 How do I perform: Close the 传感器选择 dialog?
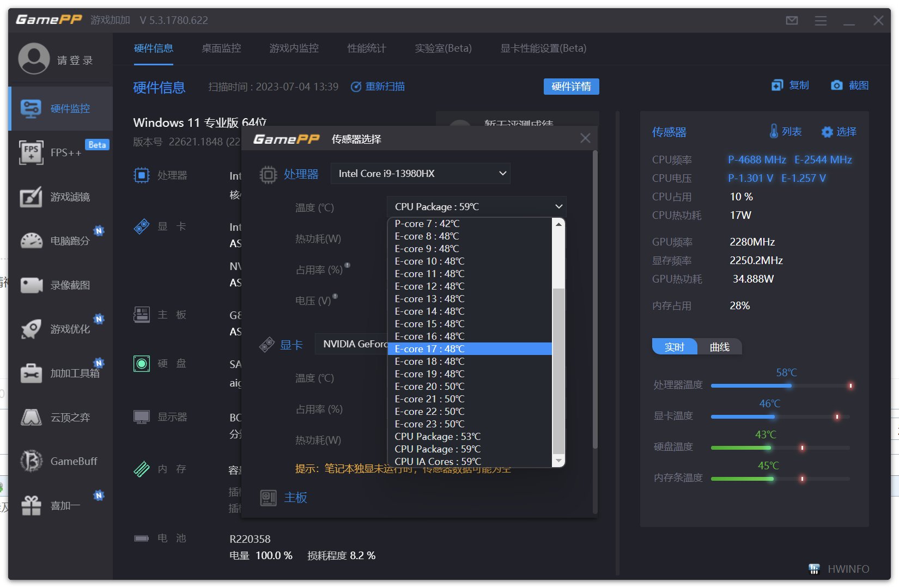coord(585,138)
